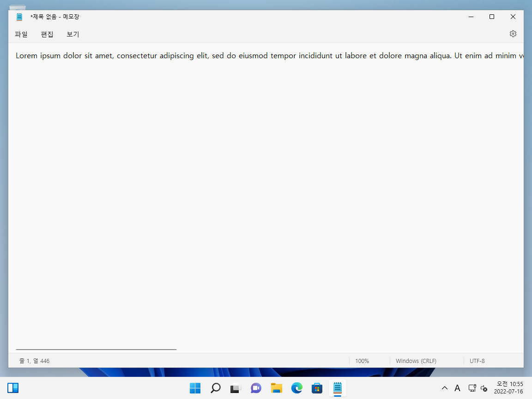Viewport: 532px width, 399px height.
Task: Close the Notepad window
Action: pos(513,17)
